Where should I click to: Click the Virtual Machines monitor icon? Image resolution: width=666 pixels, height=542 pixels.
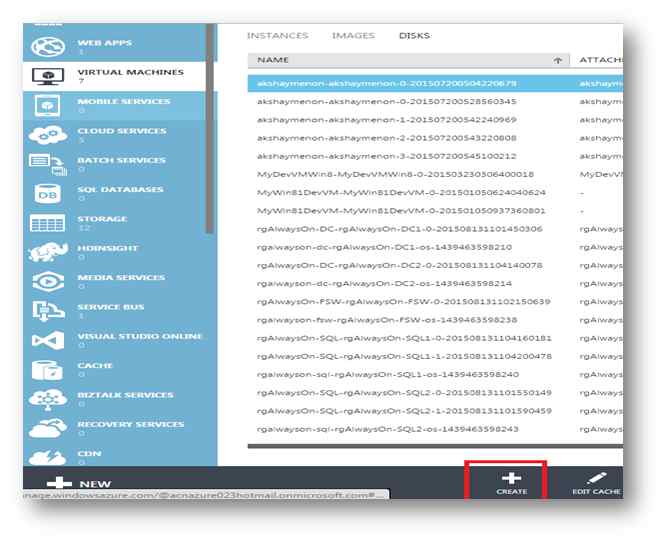coord(48,76)
